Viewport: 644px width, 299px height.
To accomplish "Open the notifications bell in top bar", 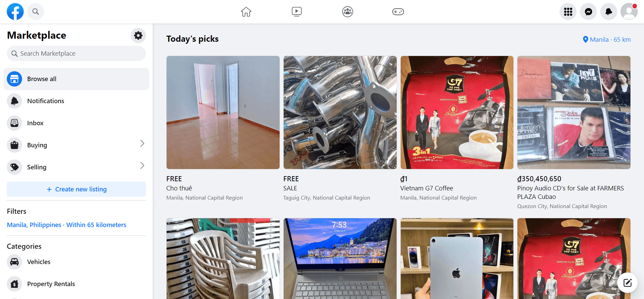I will pyautogui.click(x=609, y=12).
